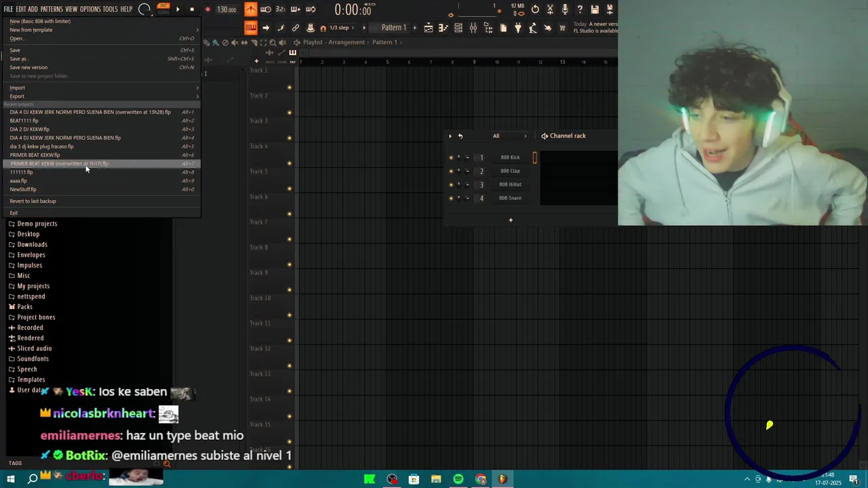Open recent project BEAT1111.flp

point(102,121)
